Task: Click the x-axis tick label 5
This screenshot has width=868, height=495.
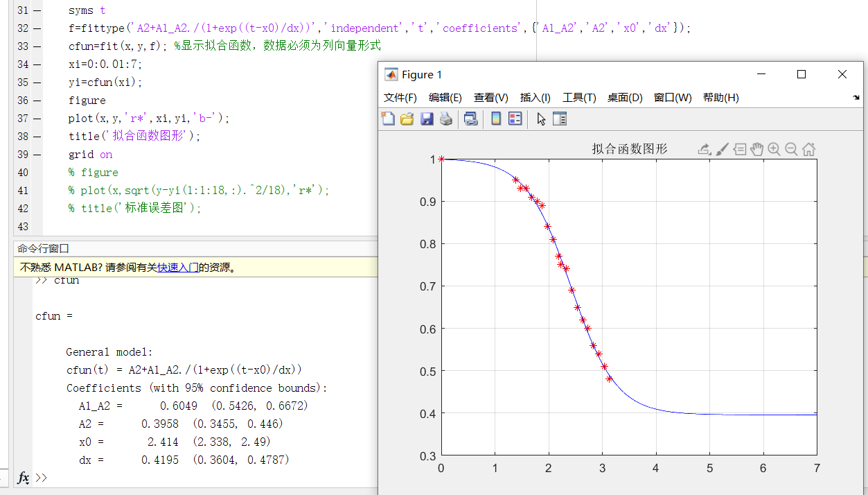Action: tap(709, 469)
